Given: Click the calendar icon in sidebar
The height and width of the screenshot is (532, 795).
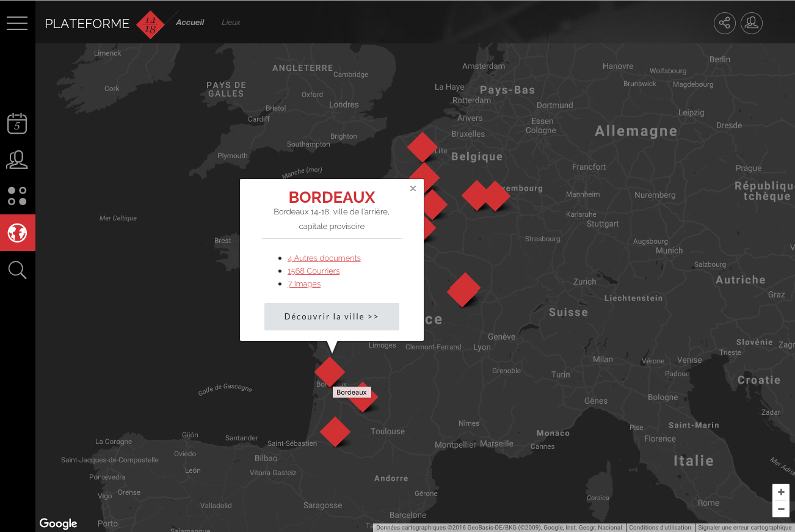Looking at the screenshot, I should pyautogui.click(x=17, y=123).
